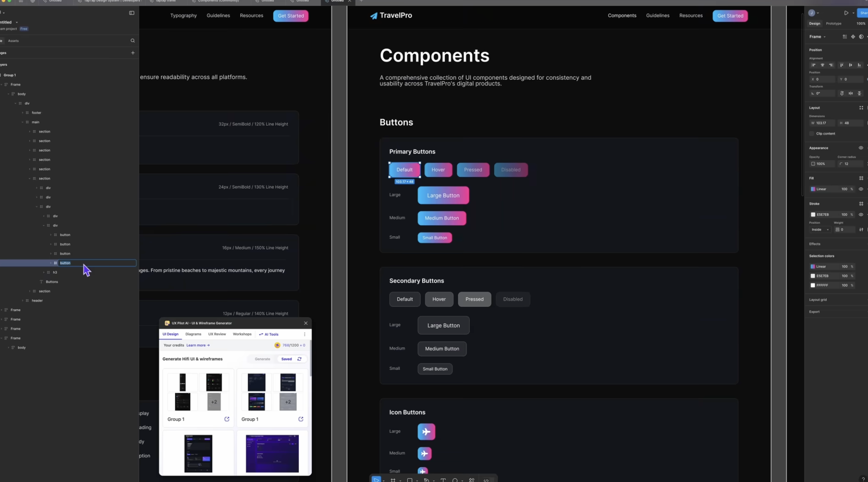868x482 pixels.
Task: Open advanced stroke settings icon
Action: click(861, 229)
